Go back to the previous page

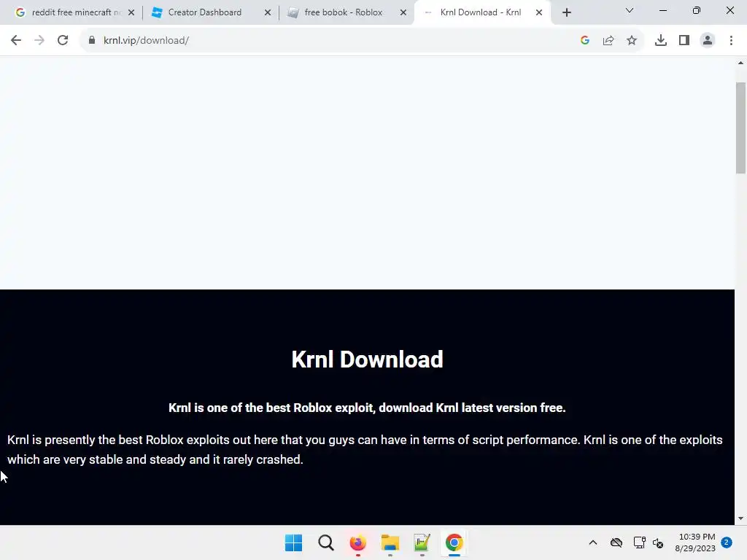point(16,41)
